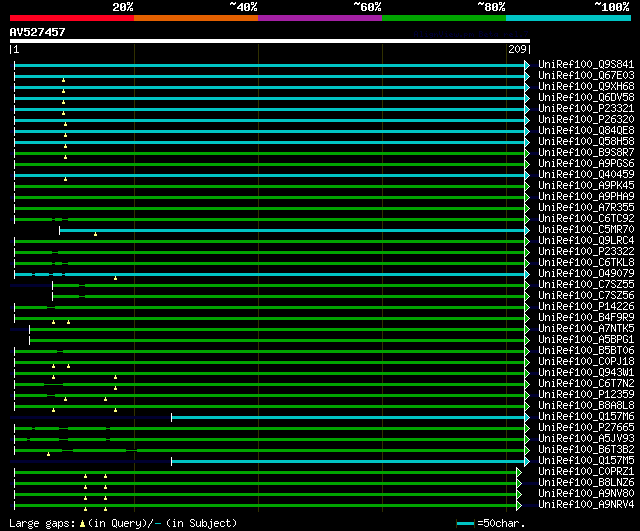Select the AV527457 query title
The image size is (640, 531).
[x=38, y=32]
